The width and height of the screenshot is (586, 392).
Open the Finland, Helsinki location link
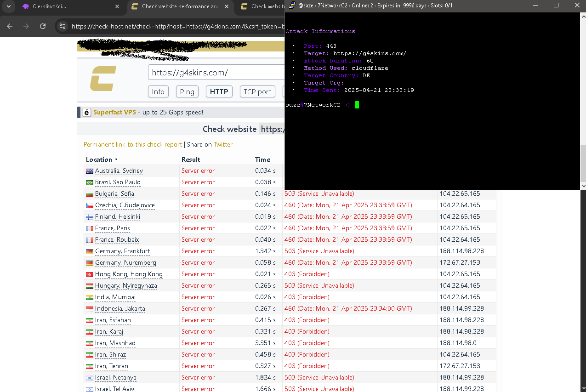click(x=118, y=216)
